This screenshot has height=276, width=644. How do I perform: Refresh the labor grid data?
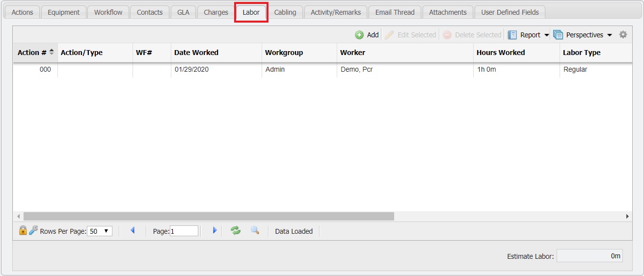tap(236, 230)
